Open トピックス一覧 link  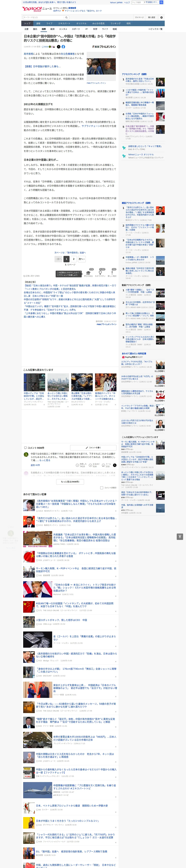155,29
